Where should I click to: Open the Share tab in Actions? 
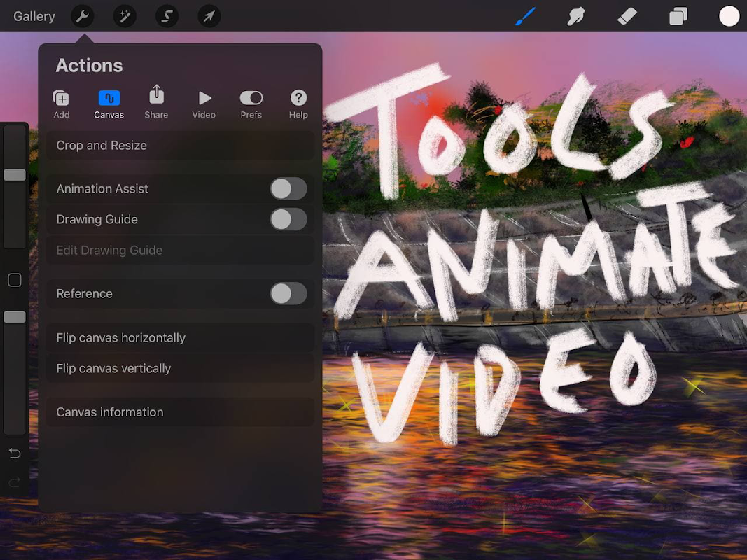(156, 102)
